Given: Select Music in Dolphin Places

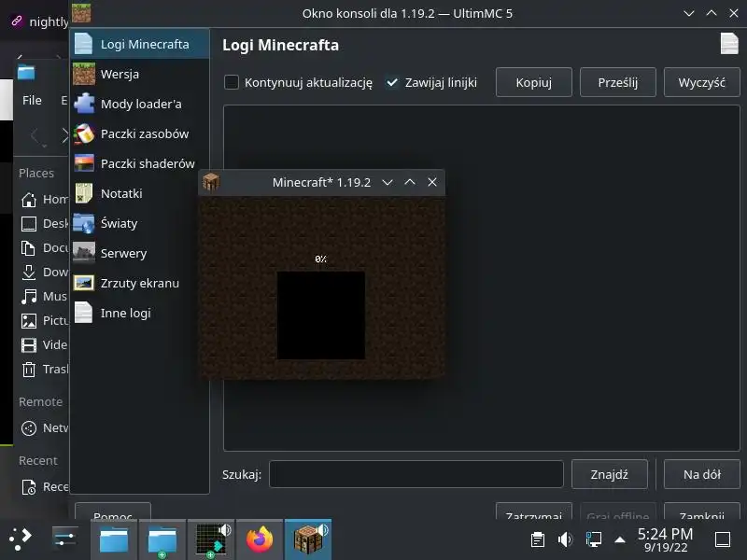Looking at the screenshot, I should tap(45, 296).
